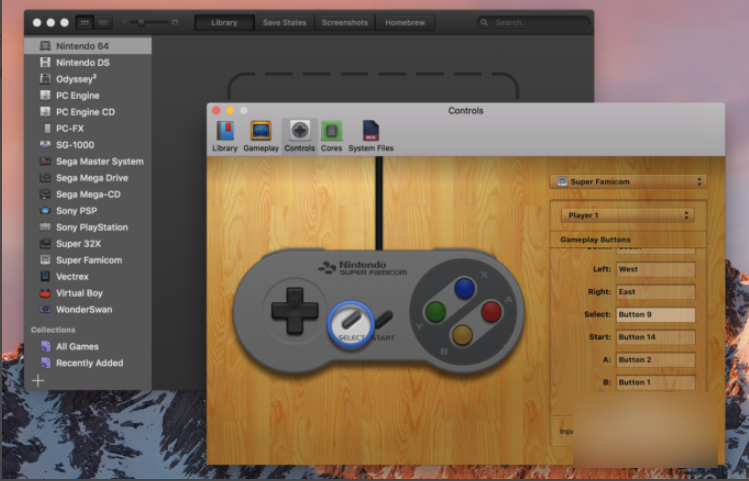
Task: Open the Super Famicom system dropdown
Action: point(628,182)
